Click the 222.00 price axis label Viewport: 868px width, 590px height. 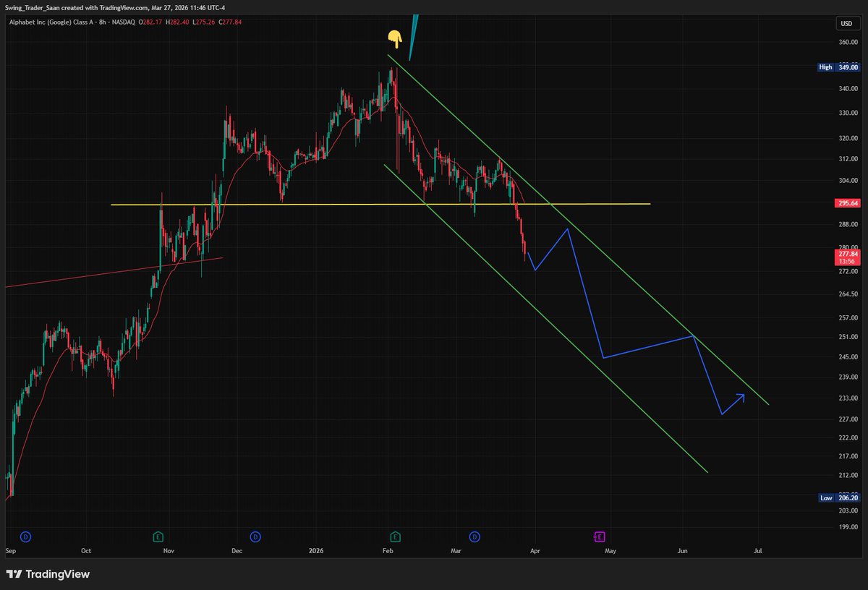point(848,438)
